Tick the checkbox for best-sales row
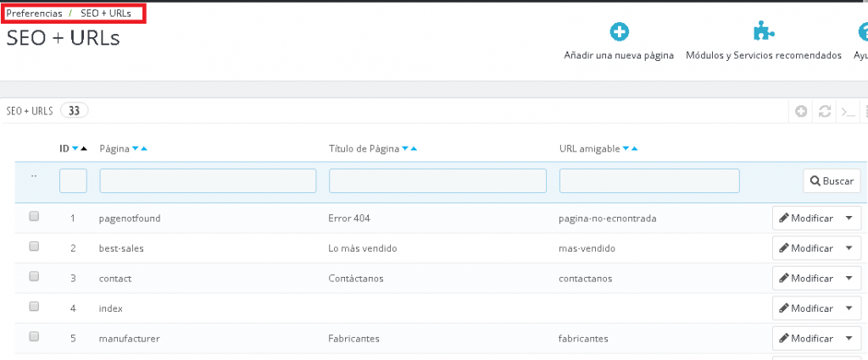 [34, 246]
